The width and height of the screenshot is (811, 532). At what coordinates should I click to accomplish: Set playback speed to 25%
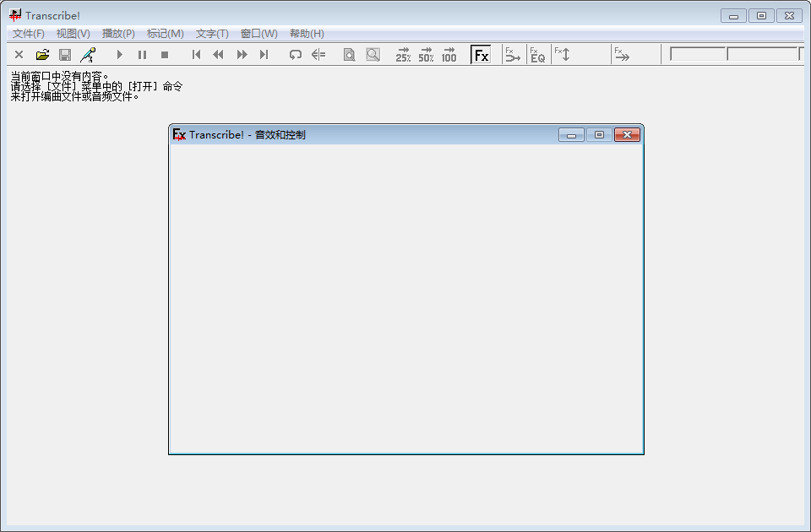point(403,55)
